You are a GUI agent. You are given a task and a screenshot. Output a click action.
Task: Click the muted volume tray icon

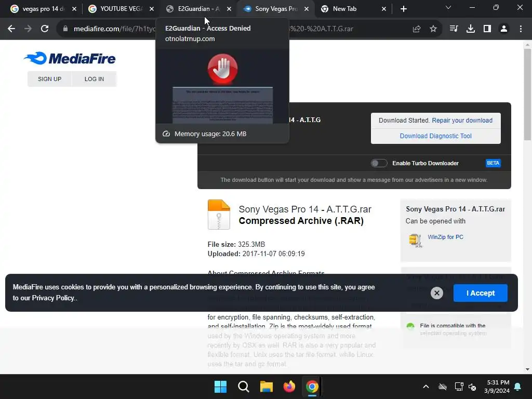click(472, 387)
